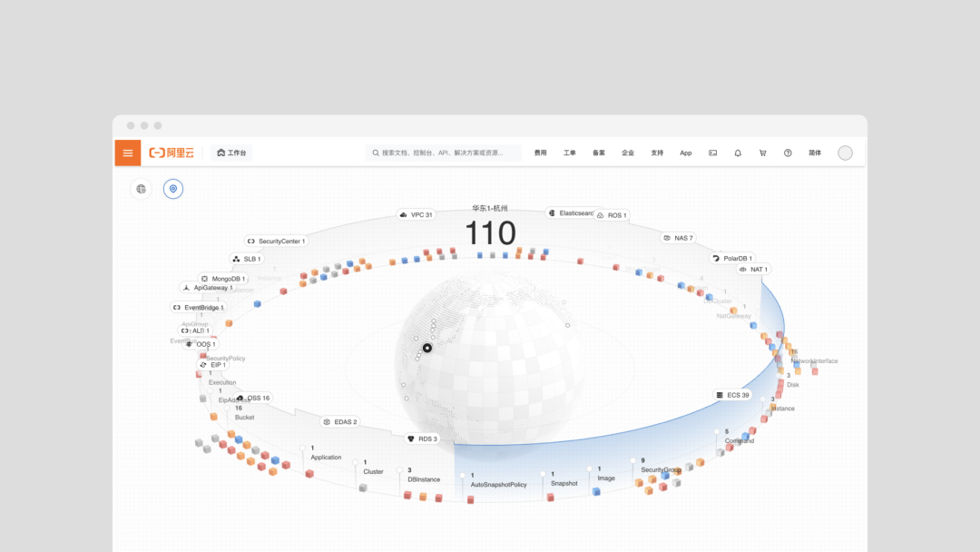Click the user avatar circle
Viewport: 980px width, 552px height.
pos(845,153)
